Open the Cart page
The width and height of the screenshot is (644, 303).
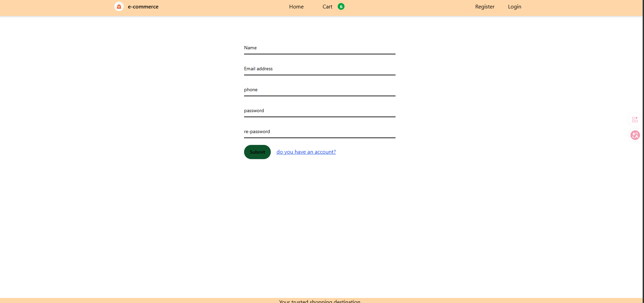tap(327, 7)
